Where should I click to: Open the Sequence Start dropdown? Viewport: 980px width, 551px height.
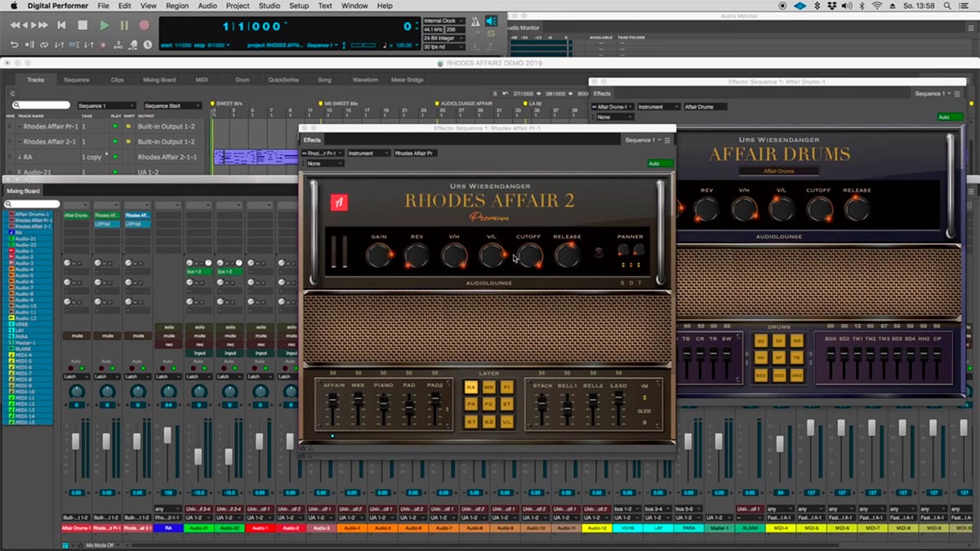click(172, 105)
